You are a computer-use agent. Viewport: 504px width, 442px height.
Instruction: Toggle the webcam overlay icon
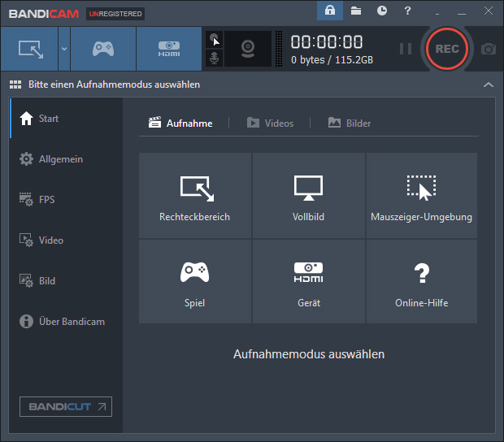248,49
